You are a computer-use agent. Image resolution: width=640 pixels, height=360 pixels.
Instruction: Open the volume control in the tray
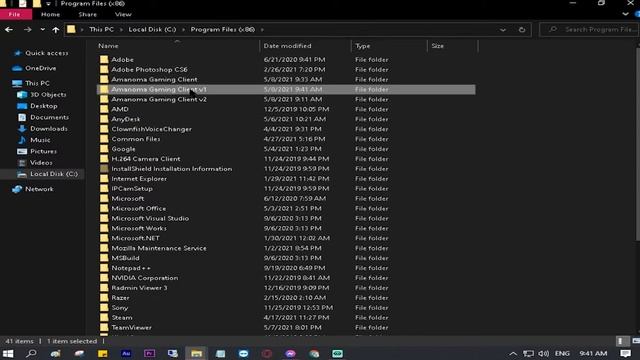[x=543, y=353]
